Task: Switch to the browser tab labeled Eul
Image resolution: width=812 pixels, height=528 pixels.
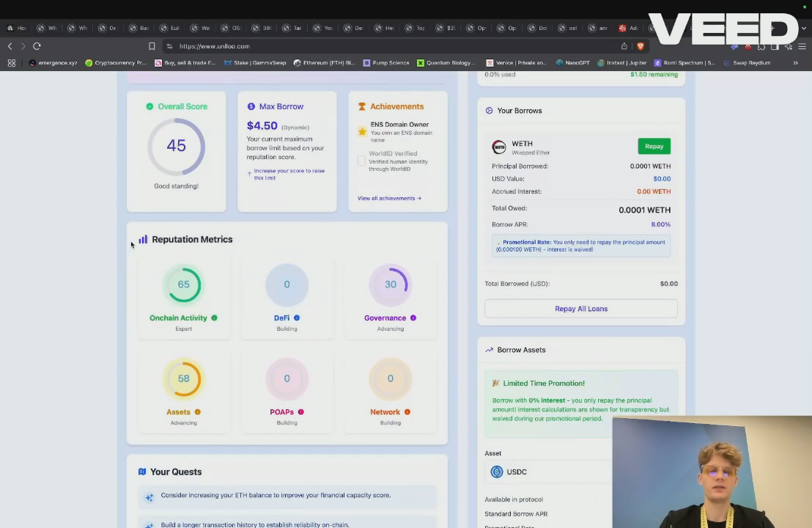Action: click(170, 28)
